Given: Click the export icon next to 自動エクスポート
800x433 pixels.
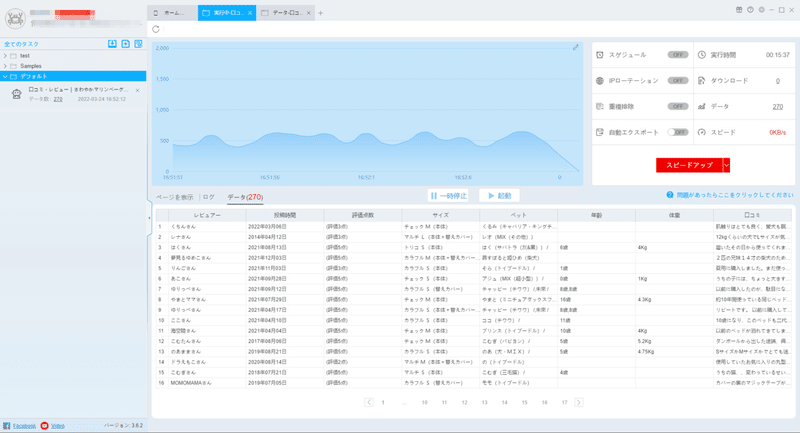Looking at the screenshot, I should 600,132.
